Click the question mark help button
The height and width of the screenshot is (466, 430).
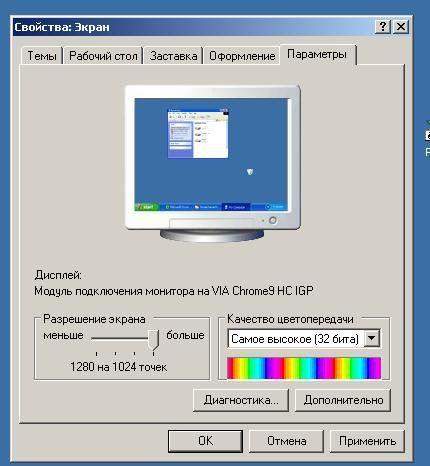point(383,26)
